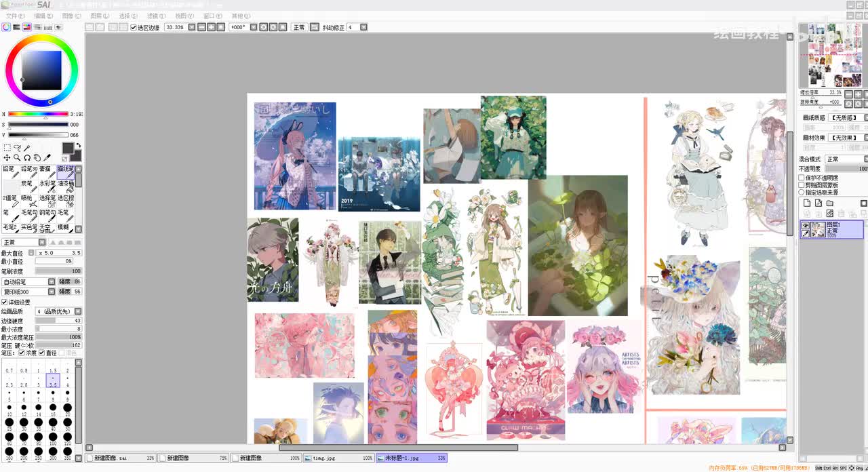This screenshot has height=472, width=868.
Task: Open the zoom percentage dropdown
Action: pos(192,27)
